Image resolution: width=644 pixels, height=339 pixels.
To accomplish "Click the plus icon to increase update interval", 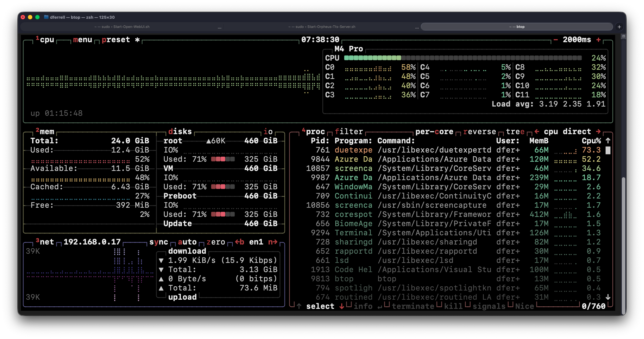I will (x=598, y=40).
